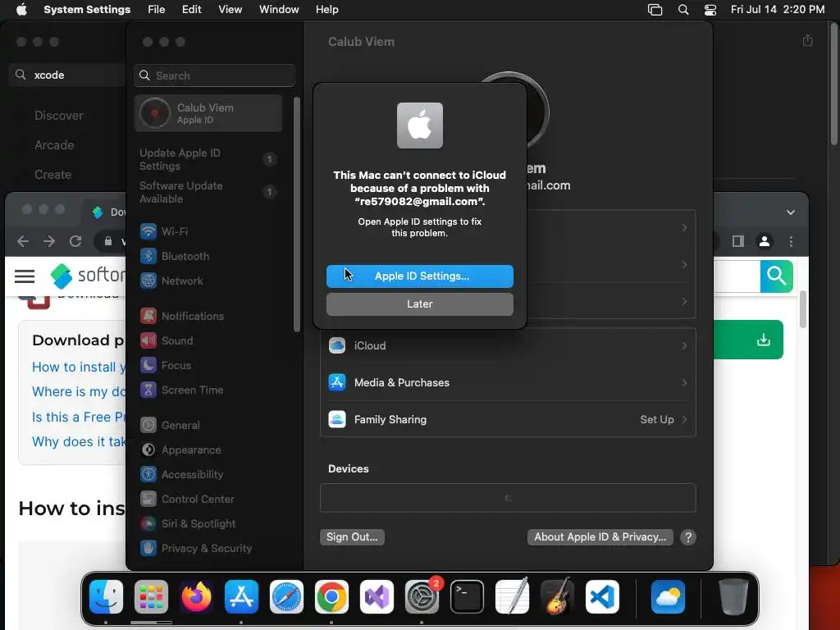Click About Apple ID & Privacy… button
The image size is (840, 630).
(600, 536)
